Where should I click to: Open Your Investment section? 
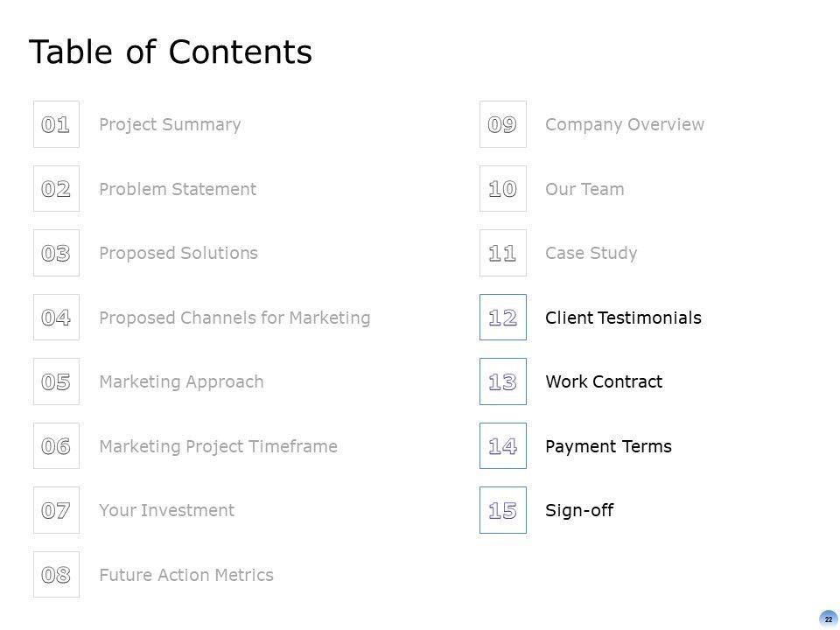click(166, 510)
